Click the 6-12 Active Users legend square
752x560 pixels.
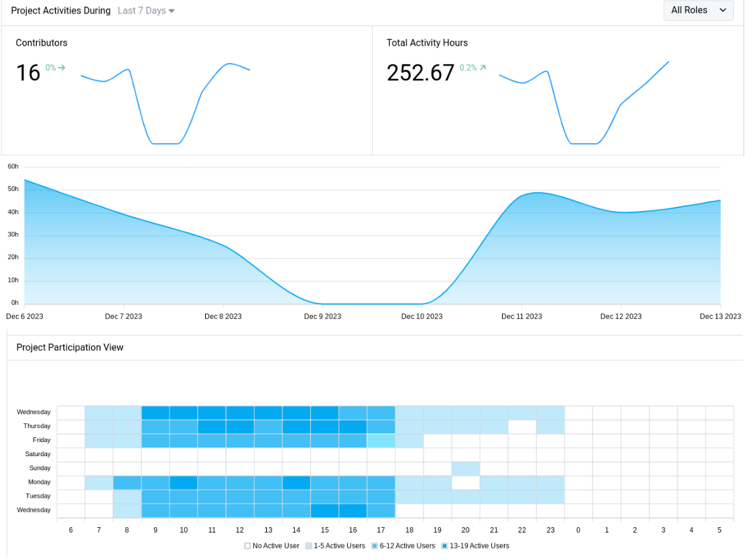[x=374, y=546]
